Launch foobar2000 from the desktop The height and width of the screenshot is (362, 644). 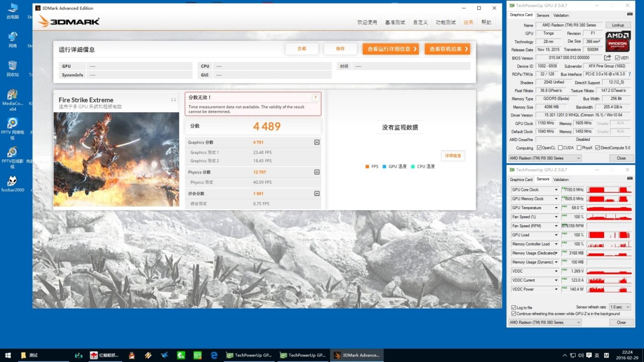click(12, 183)
